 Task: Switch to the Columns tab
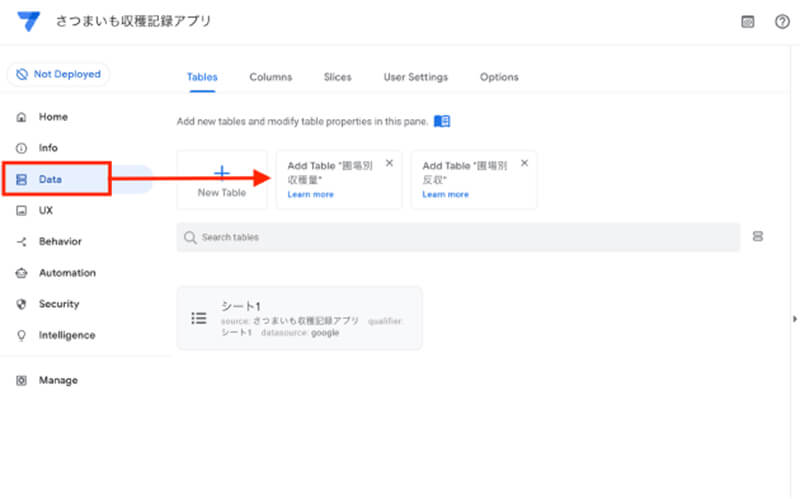coord(270,77)
